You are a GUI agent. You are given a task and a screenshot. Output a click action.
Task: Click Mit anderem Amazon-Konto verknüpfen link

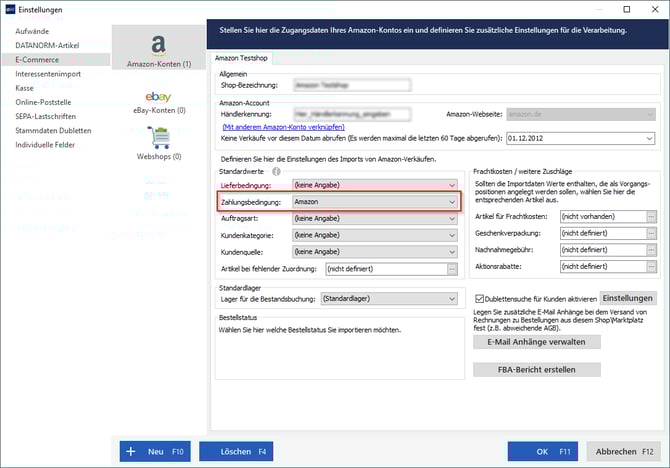point(284,127)
